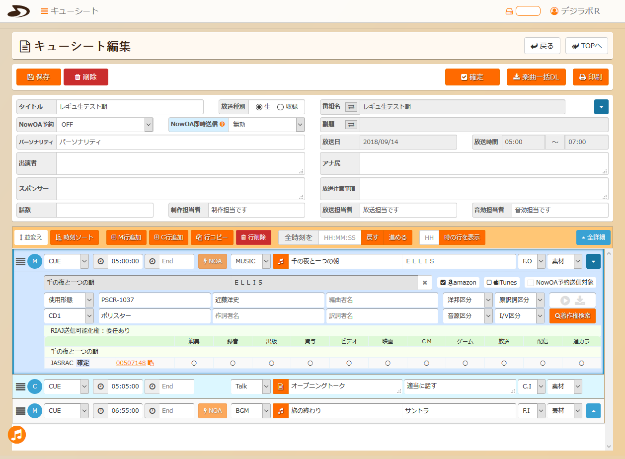Viewport: 625px width, 459px height.
Task: Click the 時刻ソート toolbar button
Action: (74, 237)
